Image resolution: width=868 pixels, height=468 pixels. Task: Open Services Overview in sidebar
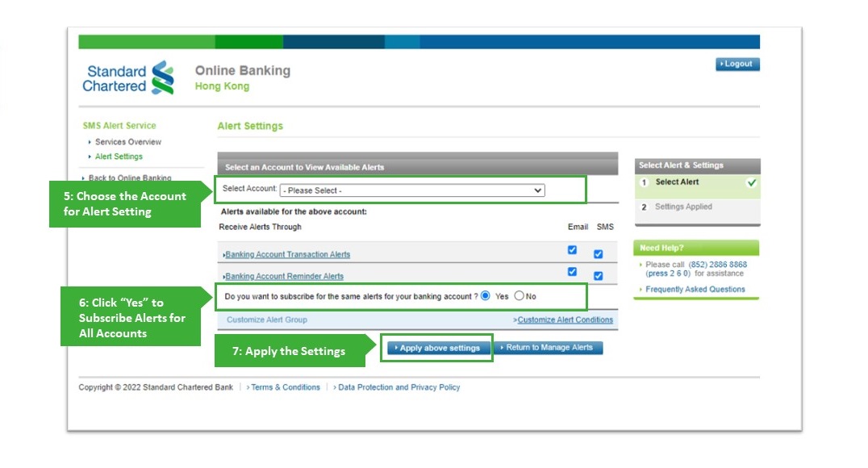tap(127, 142)
